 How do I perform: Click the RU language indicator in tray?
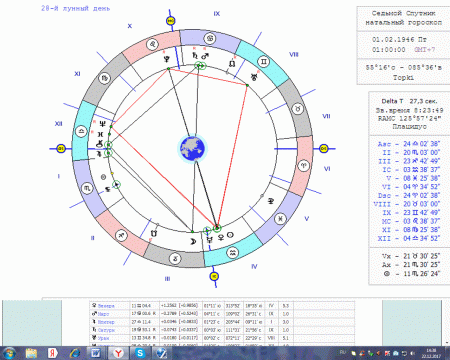click(342, 352)
